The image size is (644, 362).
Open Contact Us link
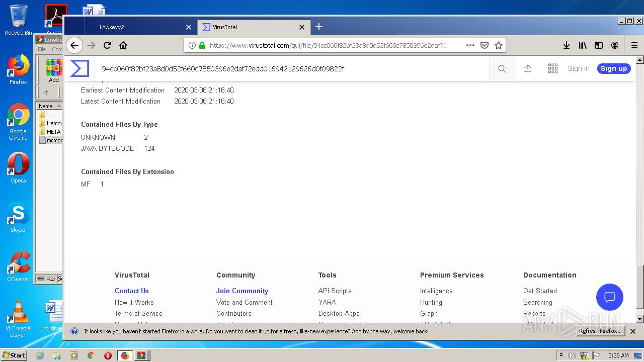click(131, 291)
